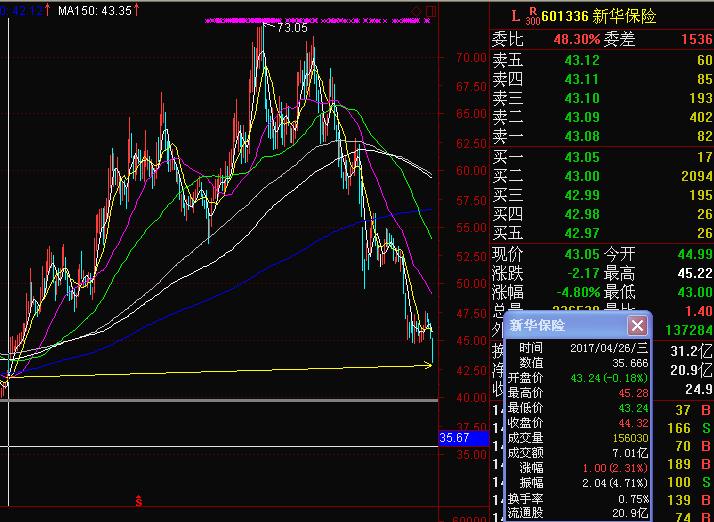Select the 卖一 ask row at 43.08
The height and width of the screenshot is (522, 714).
(x=602, y=136)
